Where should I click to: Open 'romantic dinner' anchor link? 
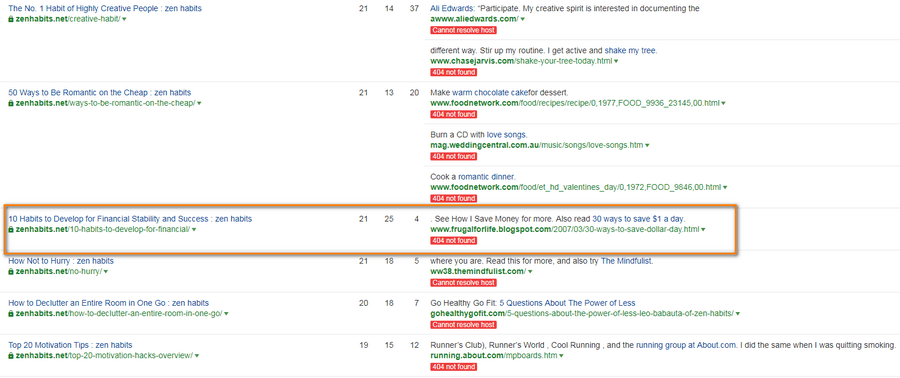(486, 177)
